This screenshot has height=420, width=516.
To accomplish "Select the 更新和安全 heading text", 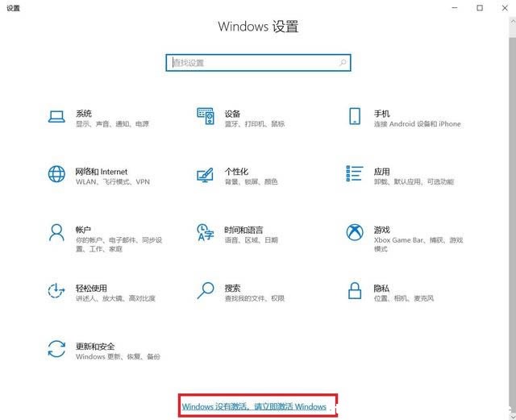I will point(95,347).
